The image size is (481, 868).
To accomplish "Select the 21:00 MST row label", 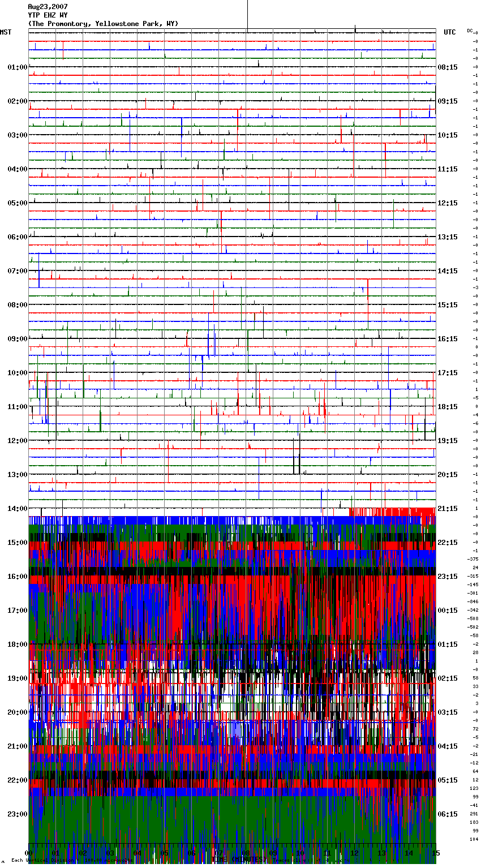I will pyautogui.click(x=17, y=746).
